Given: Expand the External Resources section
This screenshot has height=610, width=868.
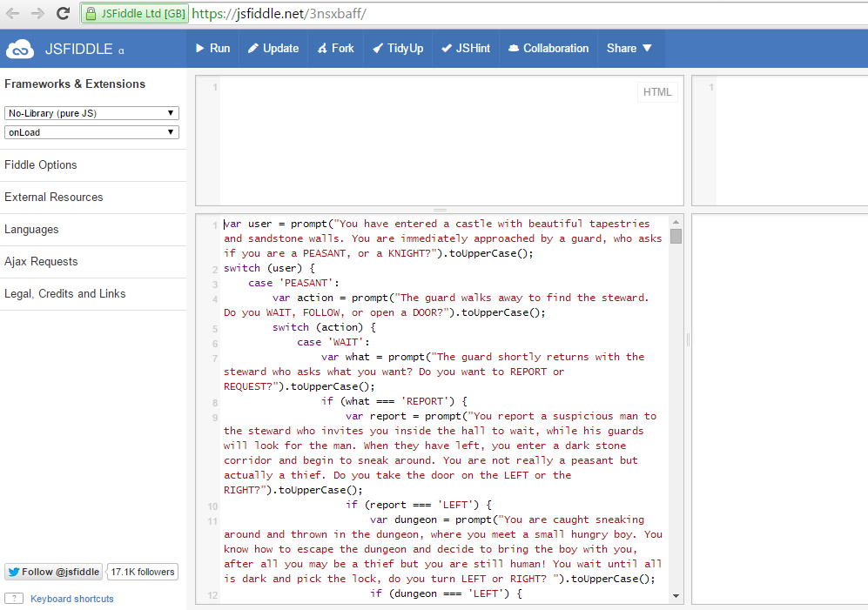Looking at the screenshot, I should click(x=54, y=198).
